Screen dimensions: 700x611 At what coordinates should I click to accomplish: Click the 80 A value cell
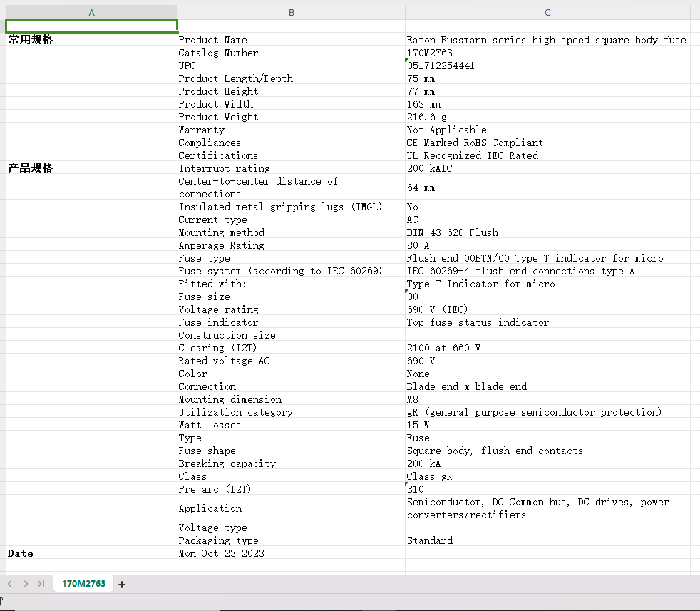[x=547, y=245]
